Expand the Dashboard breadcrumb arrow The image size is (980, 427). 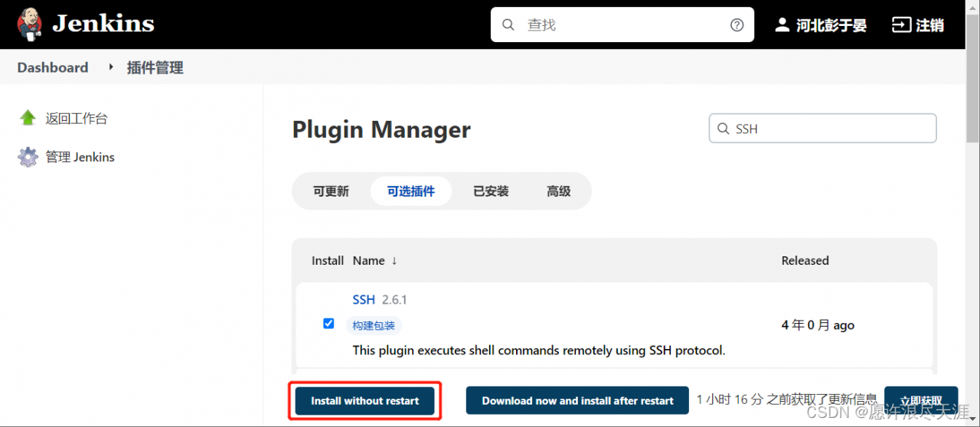110,67
